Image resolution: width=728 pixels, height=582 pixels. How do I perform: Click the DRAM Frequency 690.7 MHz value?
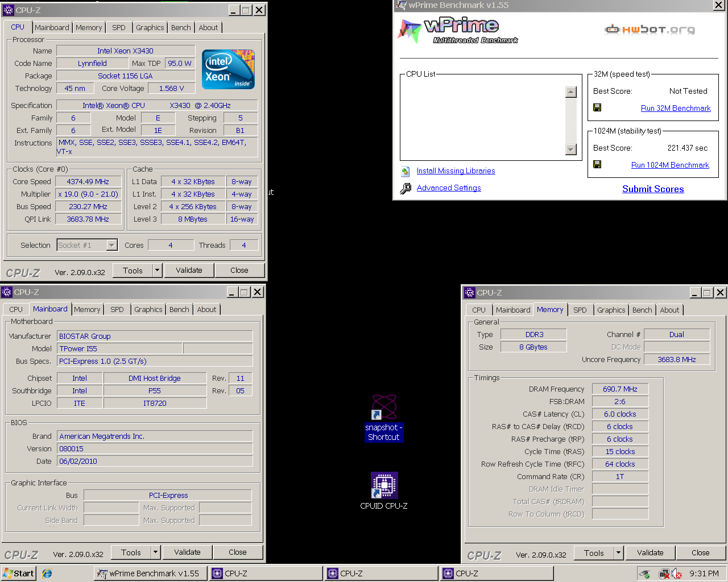pos(620,389)
